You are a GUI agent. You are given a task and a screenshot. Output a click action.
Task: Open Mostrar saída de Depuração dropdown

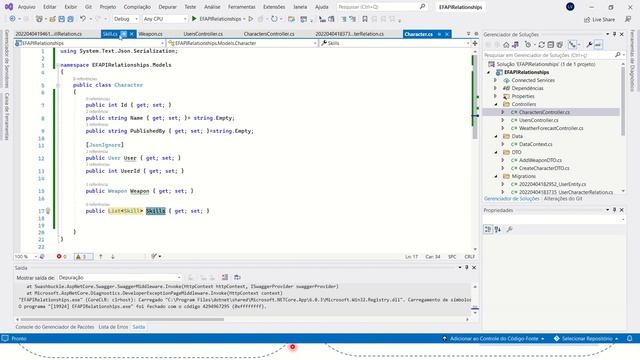(119, 278)
